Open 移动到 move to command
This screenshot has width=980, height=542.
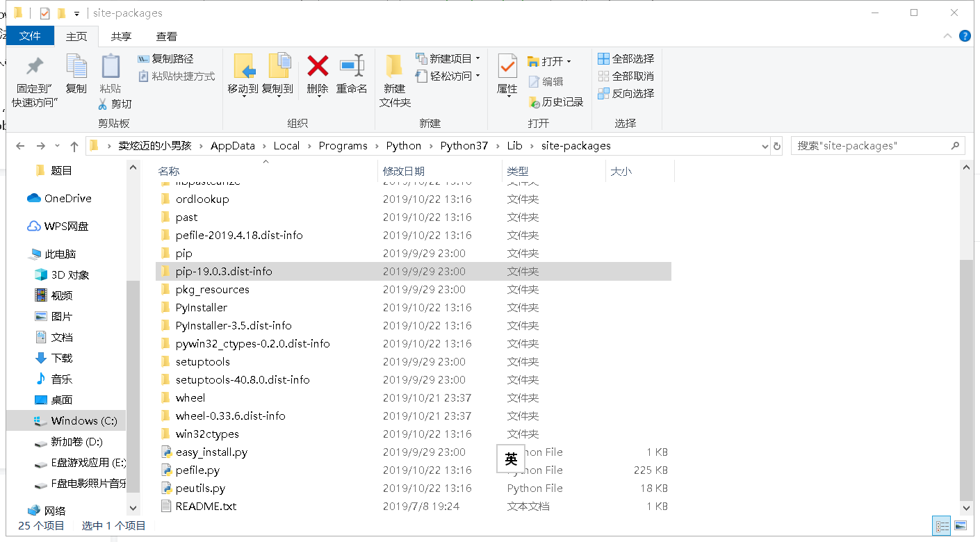coord(243,75)
